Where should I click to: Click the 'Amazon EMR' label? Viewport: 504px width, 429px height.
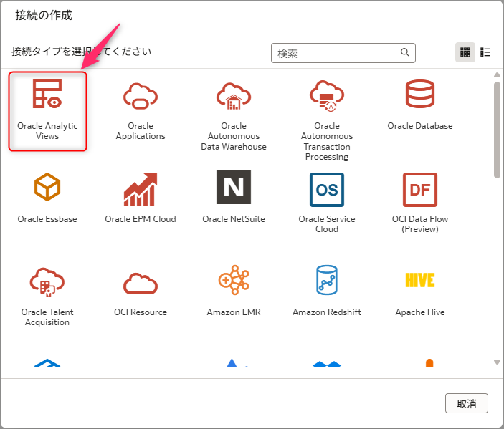[x=234, y=312]
